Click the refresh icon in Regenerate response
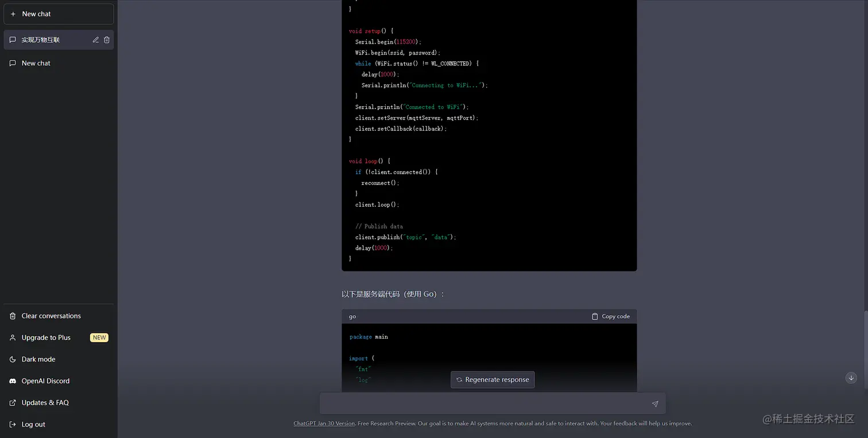The image size is (868, 438). (459, 379)
